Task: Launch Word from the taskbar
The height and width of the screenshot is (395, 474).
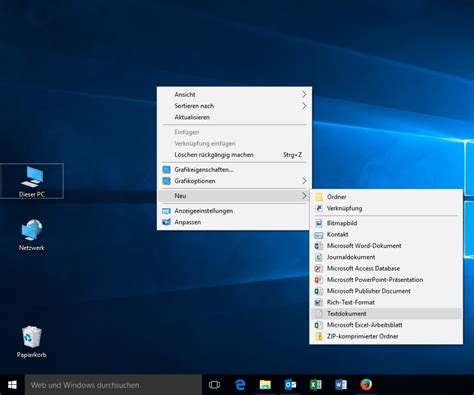Action: pyautogui.click(x=341, y=385)
